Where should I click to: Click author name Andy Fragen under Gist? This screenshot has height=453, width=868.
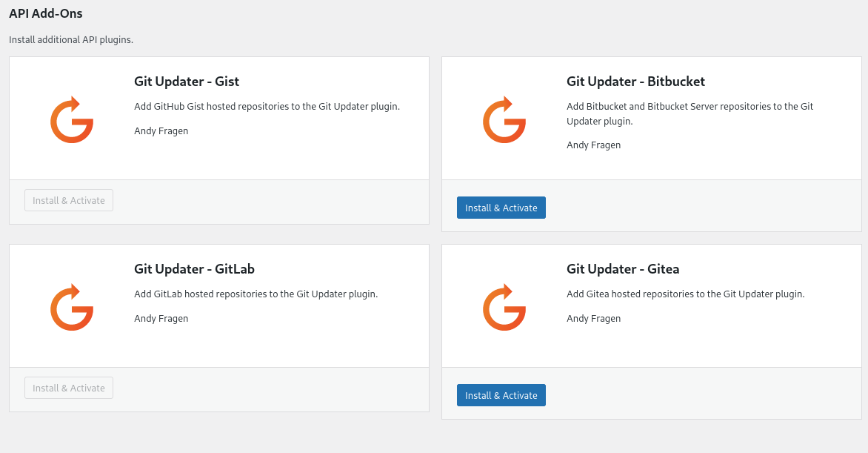point(161,129)
